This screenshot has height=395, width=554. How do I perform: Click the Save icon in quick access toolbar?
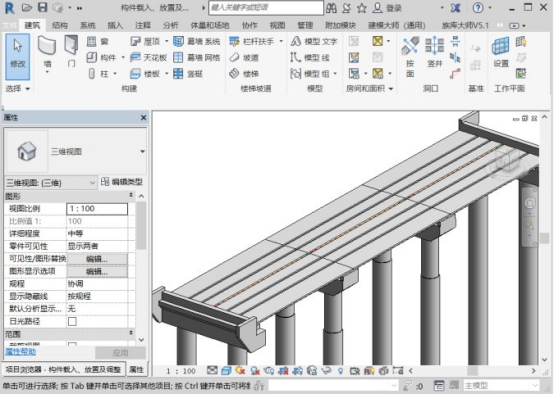tap(42, 7)
